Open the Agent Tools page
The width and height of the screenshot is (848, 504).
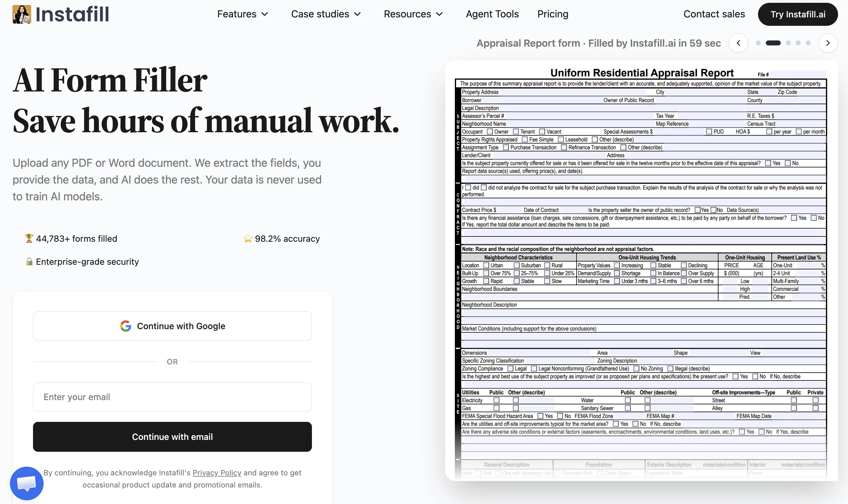492,14
